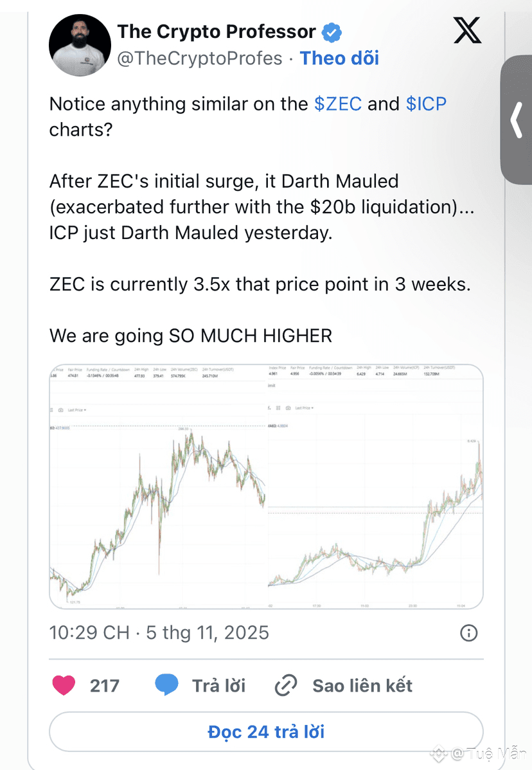Click camera icon in ICP chart
This screenshot has width=532, height=770.
288,408
